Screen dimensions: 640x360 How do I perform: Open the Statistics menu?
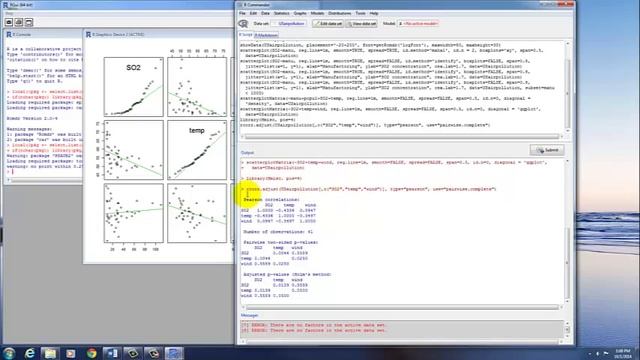pyautogui.click(x=282, y=13)
